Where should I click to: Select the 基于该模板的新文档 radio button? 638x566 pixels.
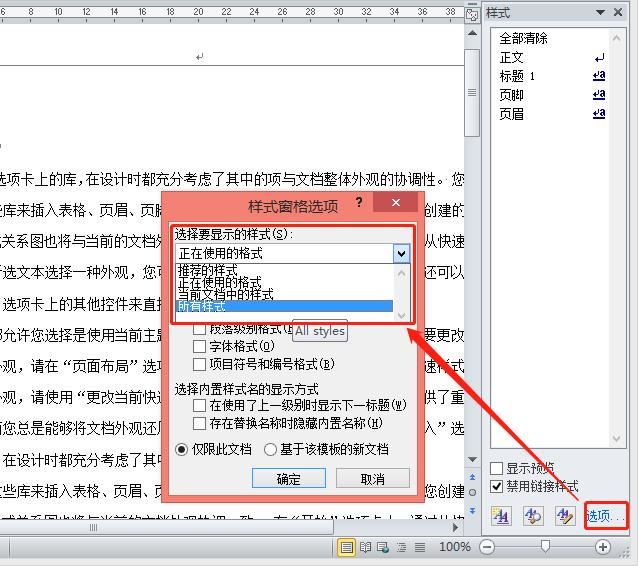[270, 450]
